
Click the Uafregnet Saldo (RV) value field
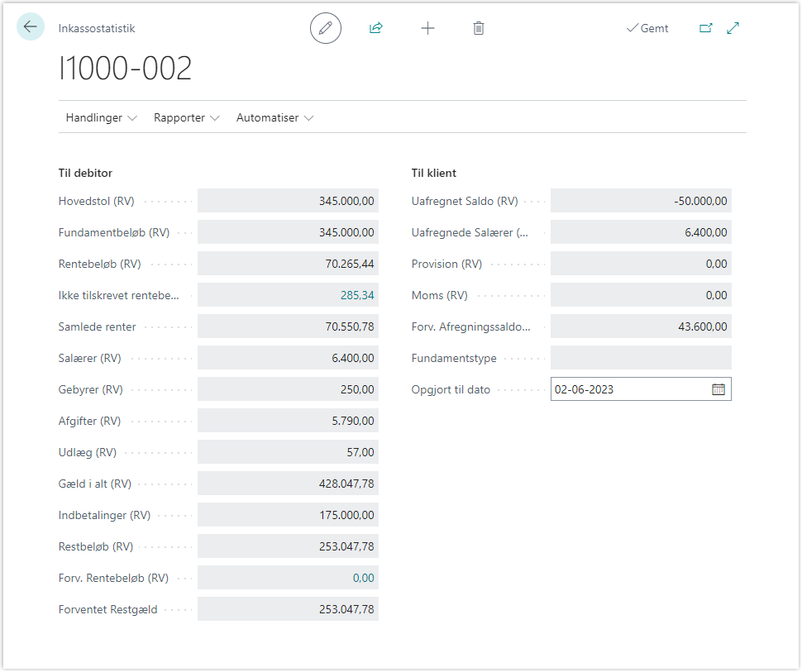pos(641,201)
